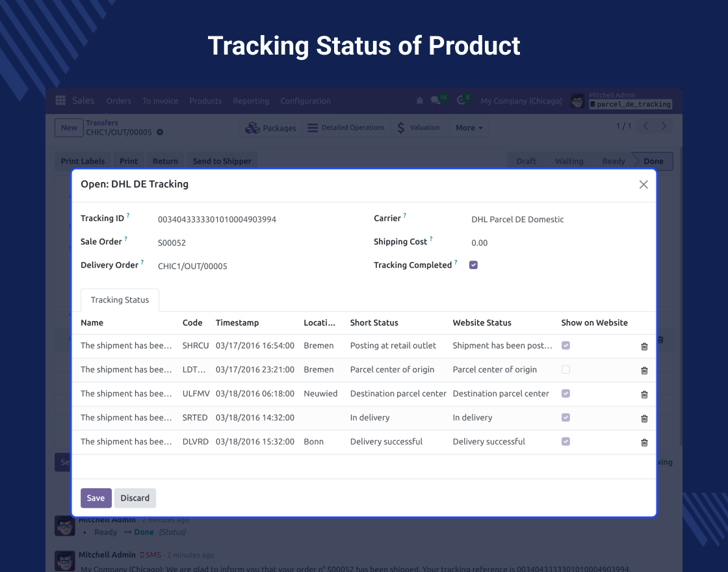Uncheck the Tracking Completed checkbox
This screenshot has width=728, height=572.
tap(473, 265)
